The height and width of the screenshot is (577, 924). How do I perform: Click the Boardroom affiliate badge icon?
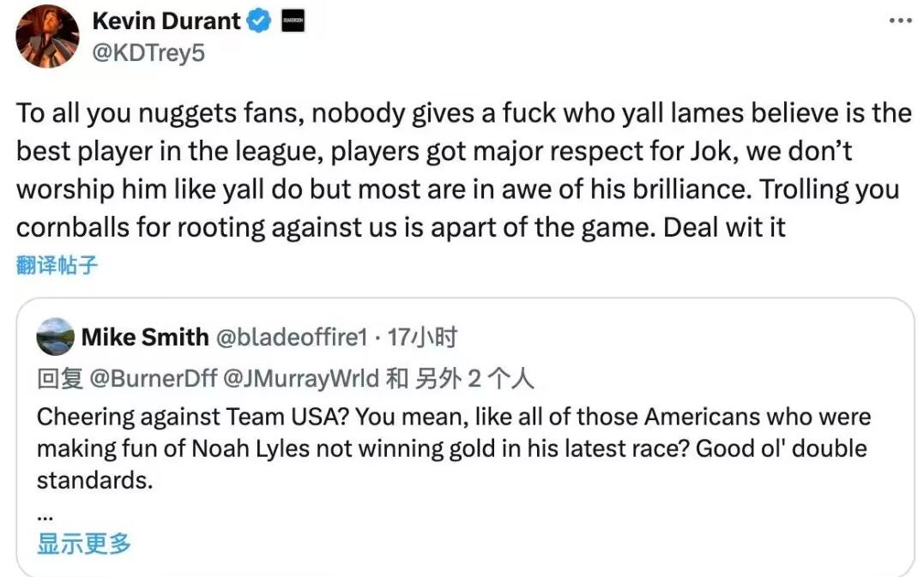[x=292, y=21]
